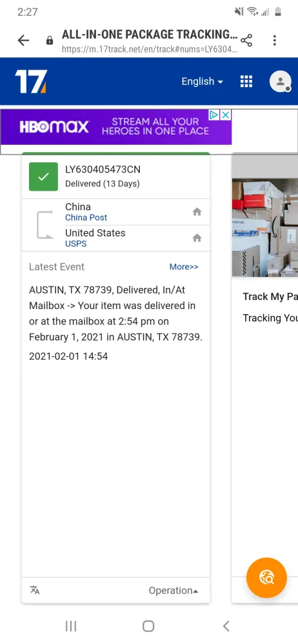
Task: Open the browser three-dot menu
Action: 275,40
